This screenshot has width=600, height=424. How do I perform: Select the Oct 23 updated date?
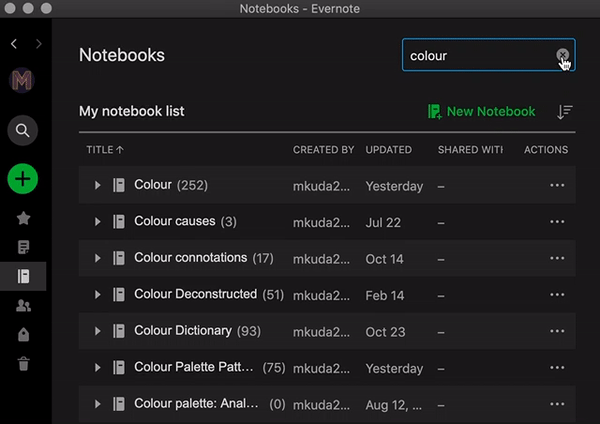point(385,332)
